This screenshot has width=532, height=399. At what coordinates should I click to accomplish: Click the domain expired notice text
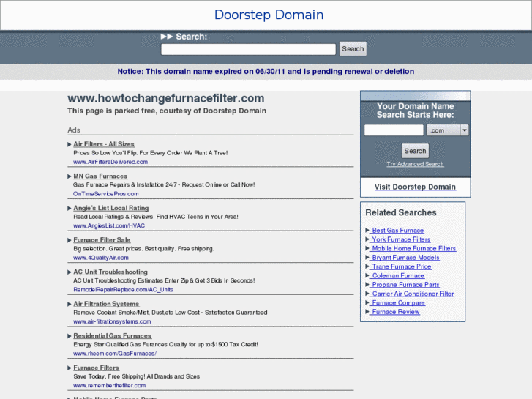(x=266, y=71)
